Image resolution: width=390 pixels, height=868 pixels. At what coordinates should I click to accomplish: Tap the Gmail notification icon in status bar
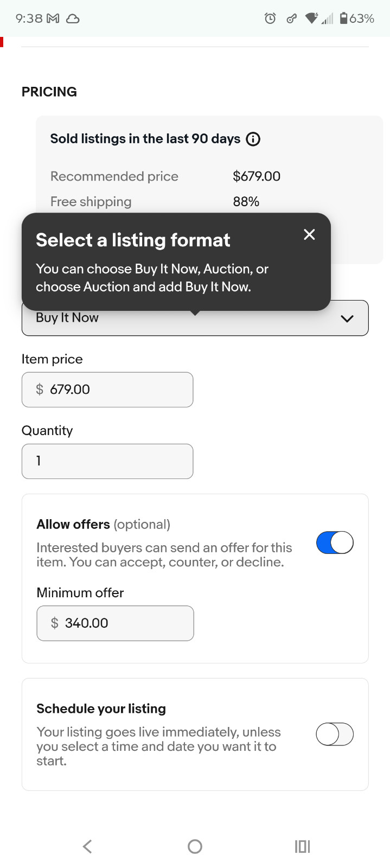point(53,18)
